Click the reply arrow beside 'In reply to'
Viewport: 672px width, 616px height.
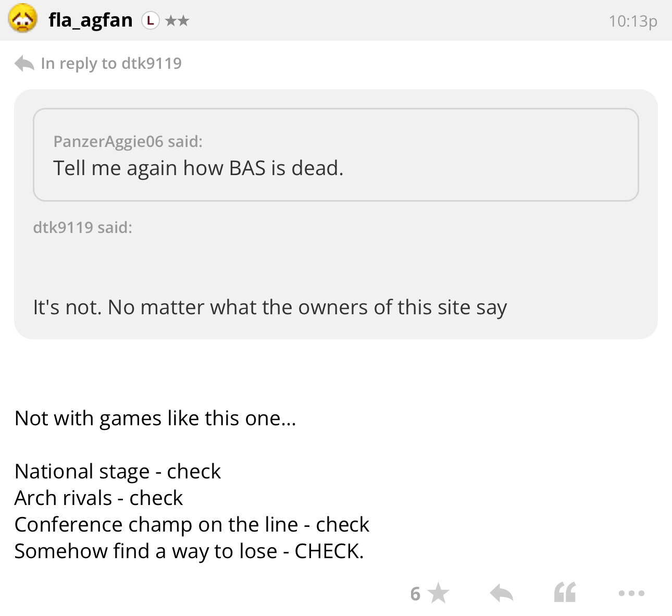point(24,64)
